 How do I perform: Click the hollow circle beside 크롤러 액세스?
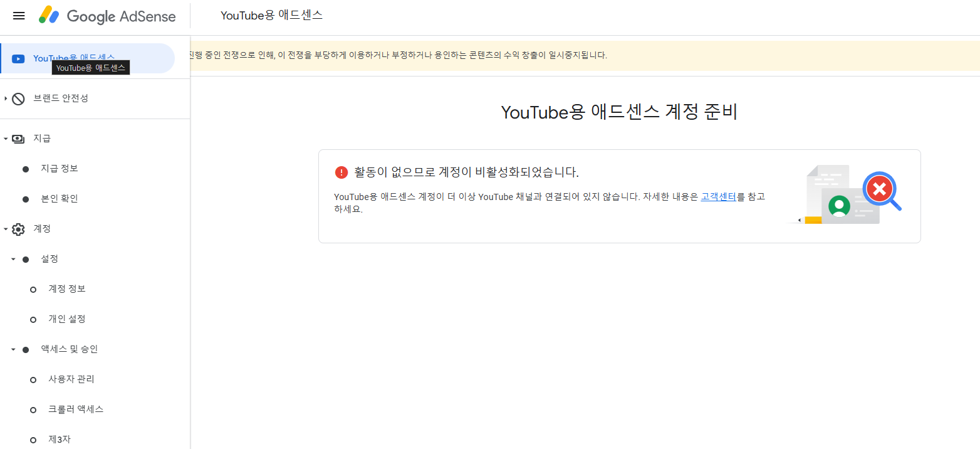[x=33, y=410]
